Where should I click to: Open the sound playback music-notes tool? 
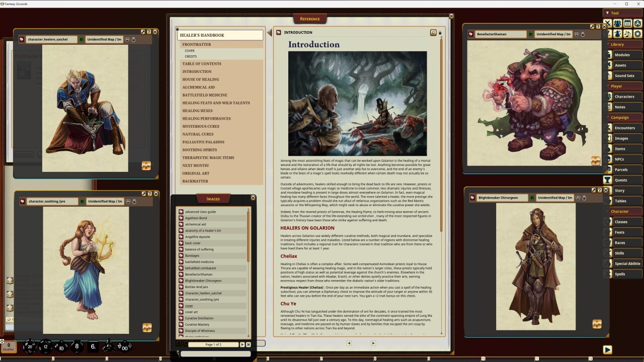627,34
